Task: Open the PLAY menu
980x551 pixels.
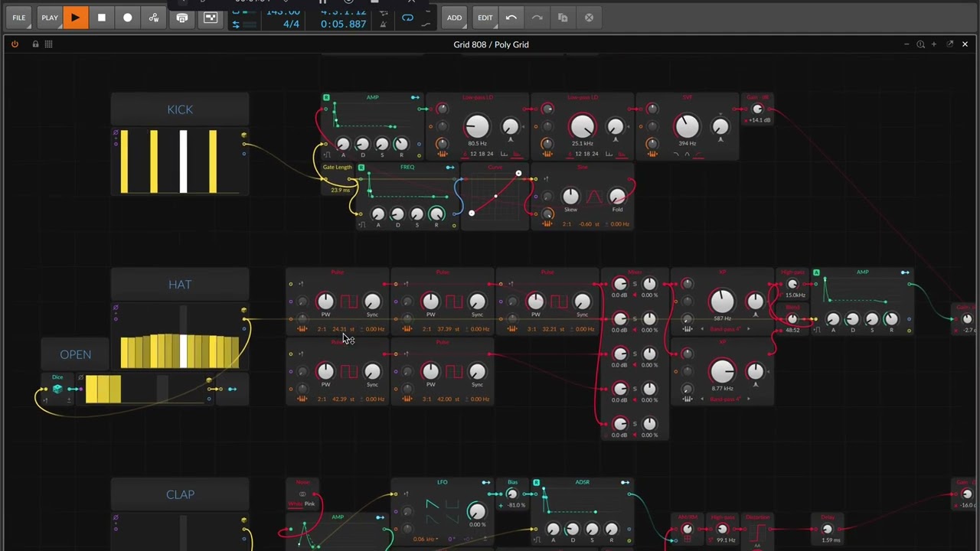Action: pyautogui.click(x=50, y=18)
